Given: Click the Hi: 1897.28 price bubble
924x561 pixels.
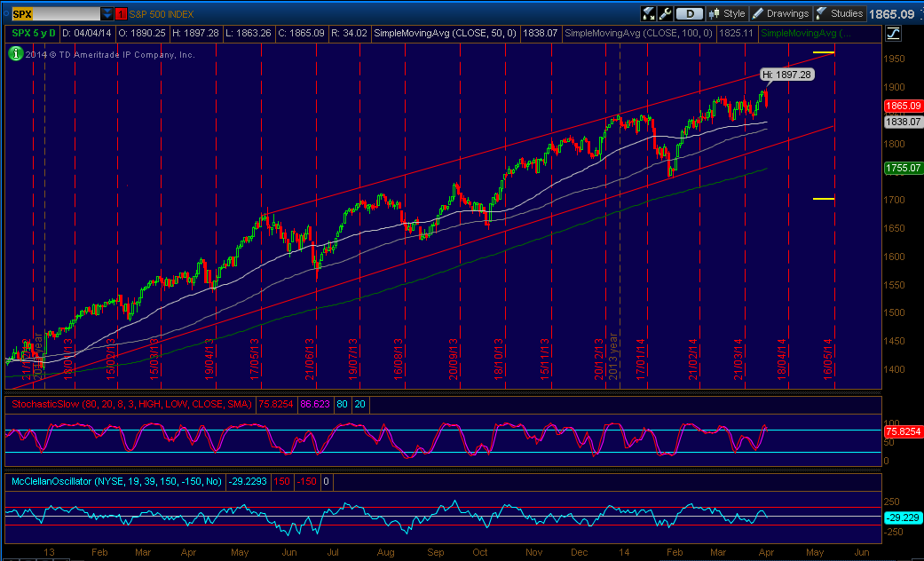Looking at the screenshot, I should click(x=788, y=75).
